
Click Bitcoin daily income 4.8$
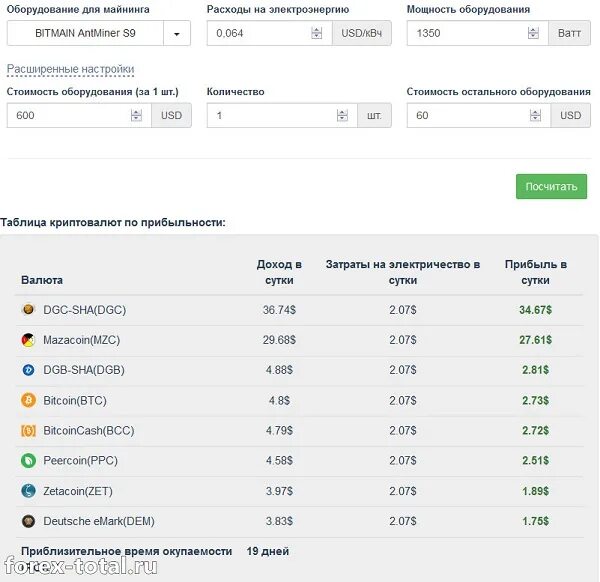pyautogui.click(x=279, y=401)
